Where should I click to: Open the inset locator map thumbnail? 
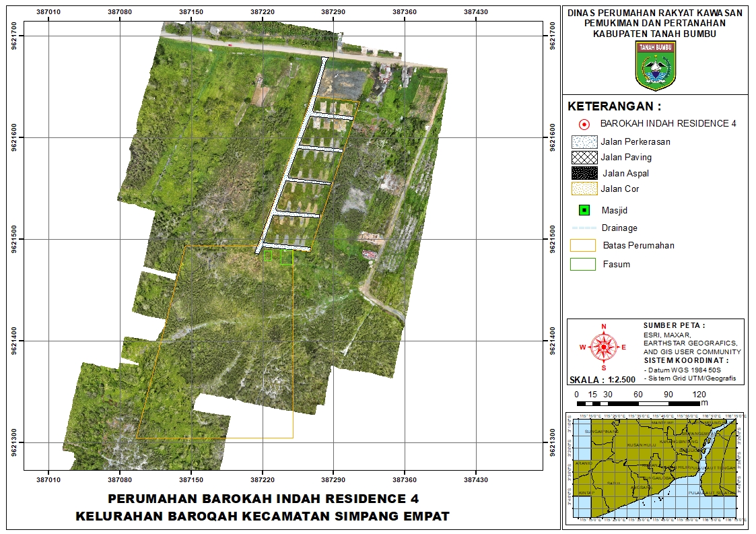[x=655, y=468]
